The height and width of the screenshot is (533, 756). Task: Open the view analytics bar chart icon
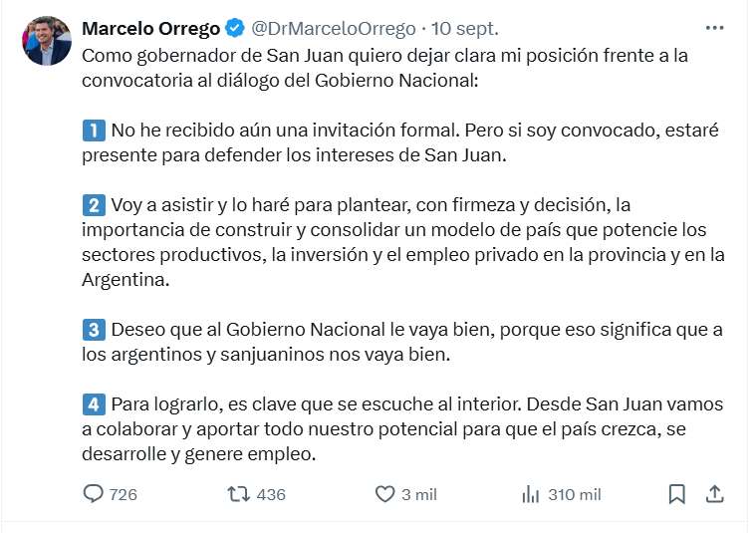point(531,494)
